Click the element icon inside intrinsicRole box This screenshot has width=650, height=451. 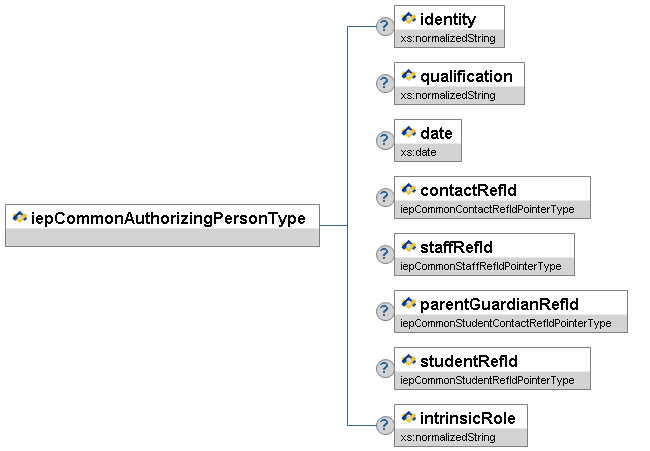coord(408,418)
